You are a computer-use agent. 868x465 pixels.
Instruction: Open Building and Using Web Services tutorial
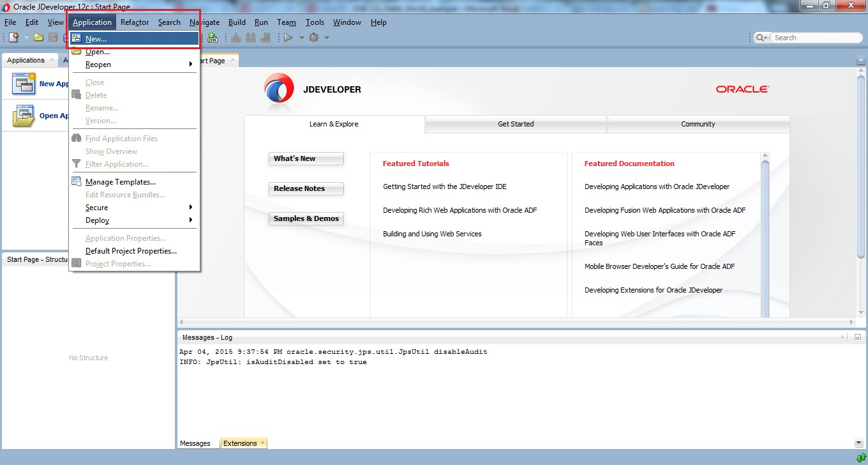[x=432, y=234]
